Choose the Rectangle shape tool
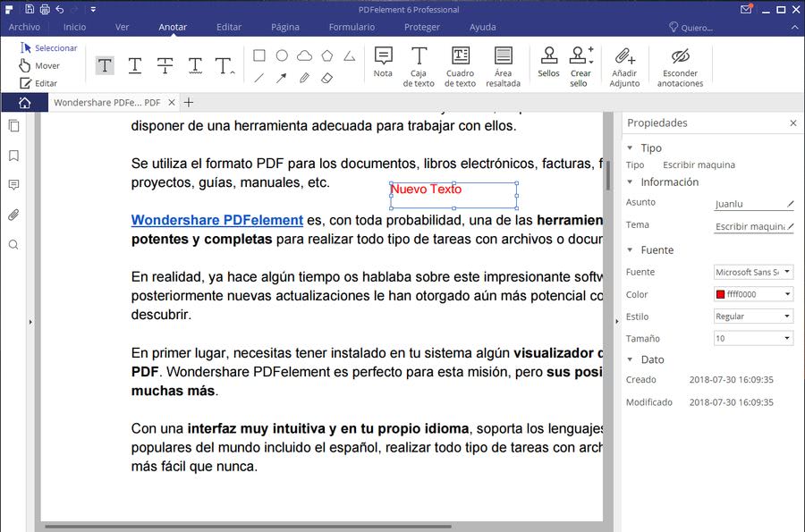 click(x=259, y=55)
